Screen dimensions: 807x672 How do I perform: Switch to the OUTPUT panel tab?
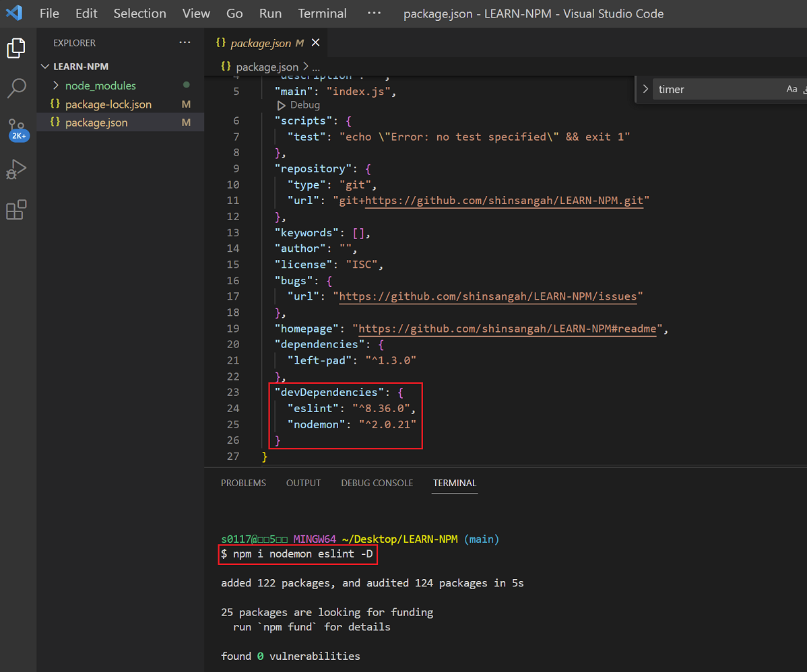coord(304,483)
